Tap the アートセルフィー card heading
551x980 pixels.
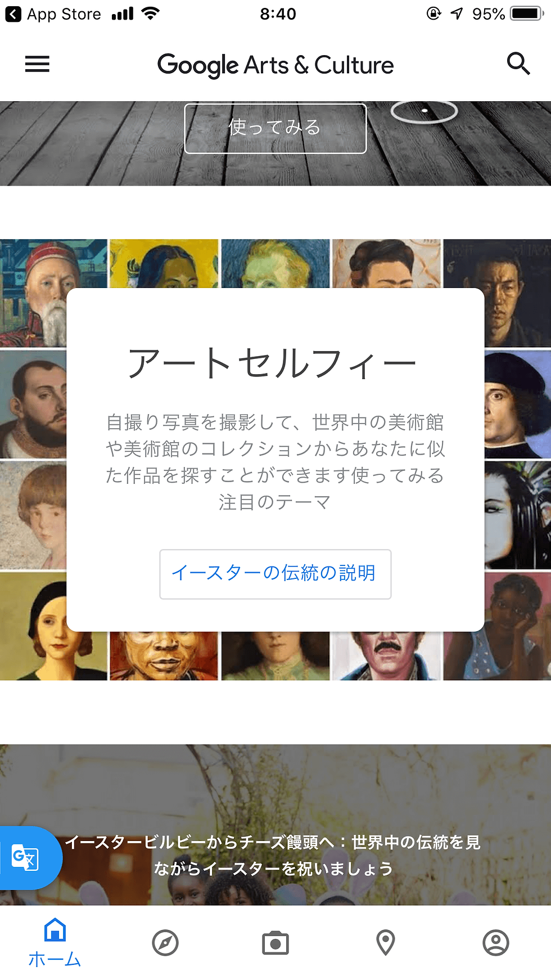pyautogui.click(x=273, y=363)
